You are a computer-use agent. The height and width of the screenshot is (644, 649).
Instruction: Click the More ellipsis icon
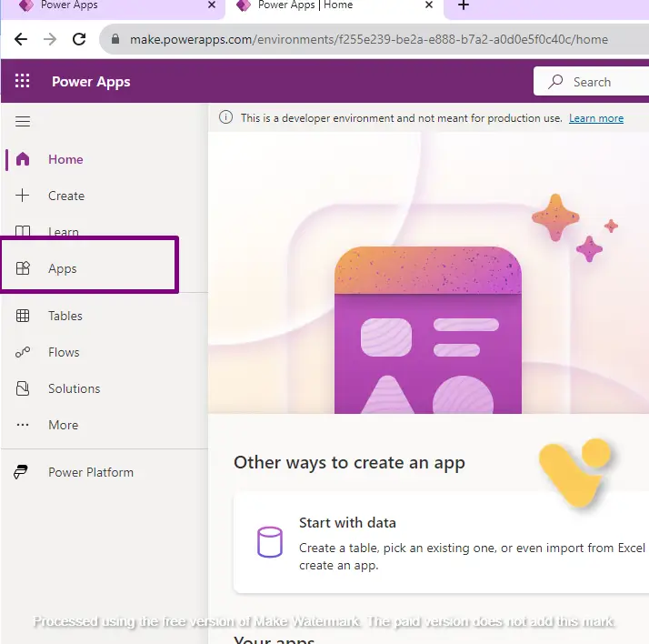coord(23,425)
